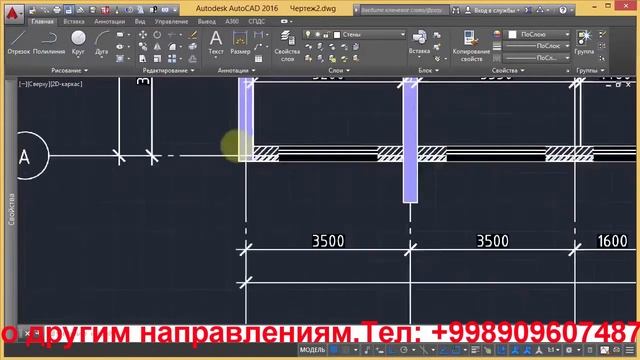Expand the Аннотации panel
The height and width of the screenshot is (360, 640).
coord(236,71)
